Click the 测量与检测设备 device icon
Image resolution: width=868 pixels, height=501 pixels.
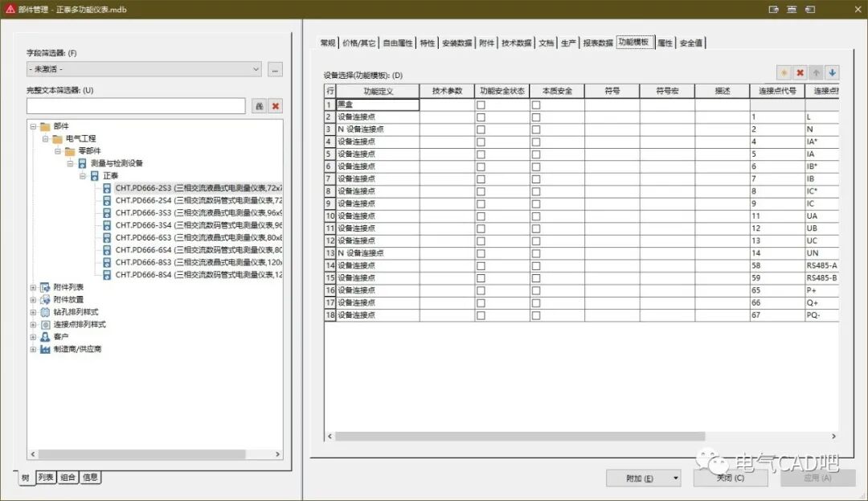point(82,163)
